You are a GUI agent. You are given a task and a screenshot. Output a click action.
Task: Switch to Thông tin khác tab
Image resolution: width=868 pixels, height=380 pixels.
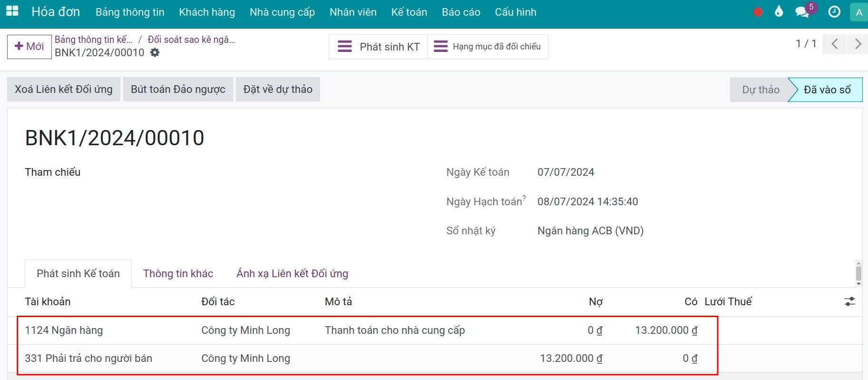coord(178,273)
